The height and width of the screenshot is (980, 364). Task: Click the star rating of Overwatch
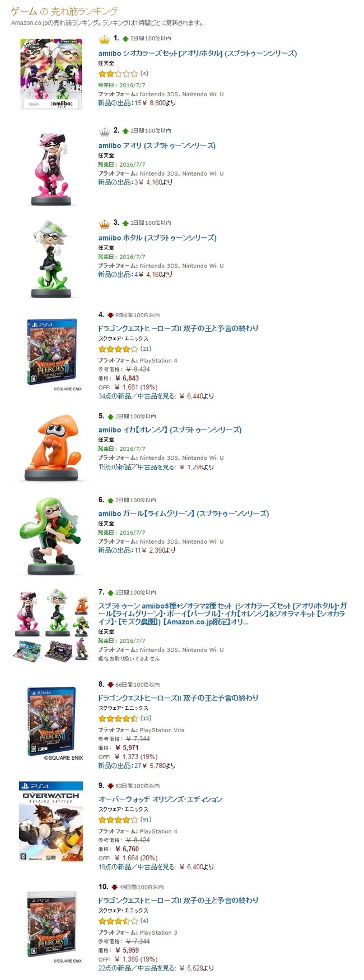click(118, 819)
